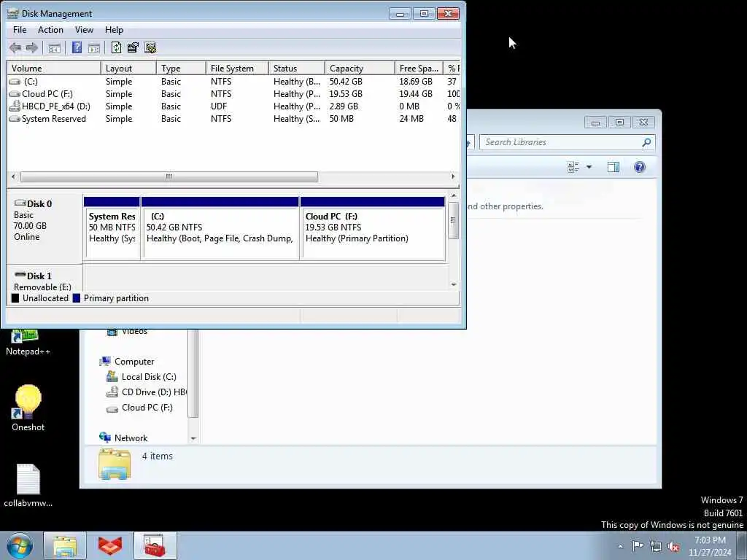Select the HBCD_PE_x64 (D:) volume row
Viewport: 747px width, 560px height.
click(x=233, y=106)
